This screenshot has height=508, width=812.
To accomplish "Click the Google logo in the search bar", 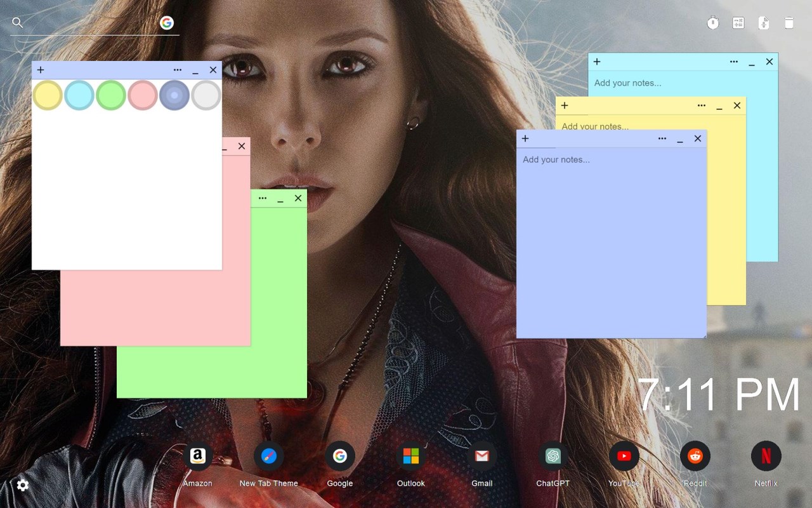I will 167,23.
